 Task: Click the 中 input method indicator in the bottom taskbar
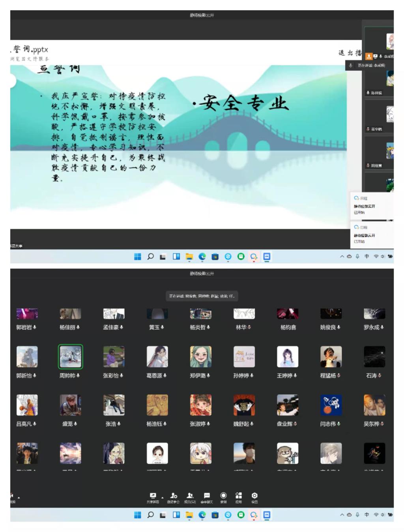point(367,515)
